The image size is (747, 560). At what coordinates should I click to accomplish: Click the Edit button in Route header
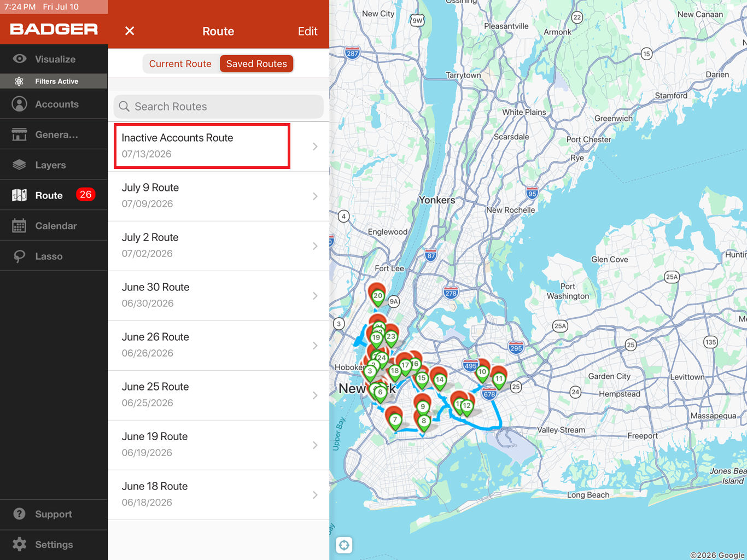(308, 31)
